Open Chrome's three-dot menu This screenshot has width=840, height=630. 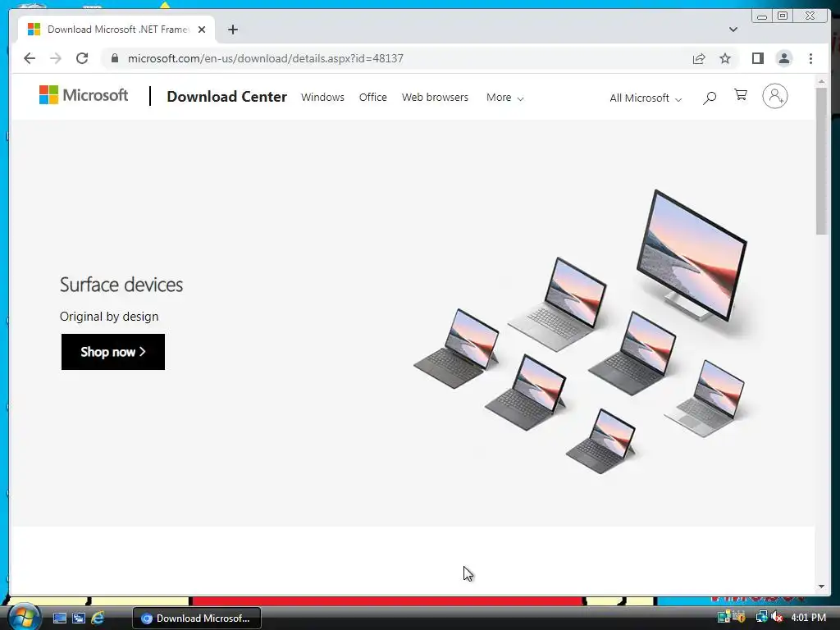tap(810, 58)
